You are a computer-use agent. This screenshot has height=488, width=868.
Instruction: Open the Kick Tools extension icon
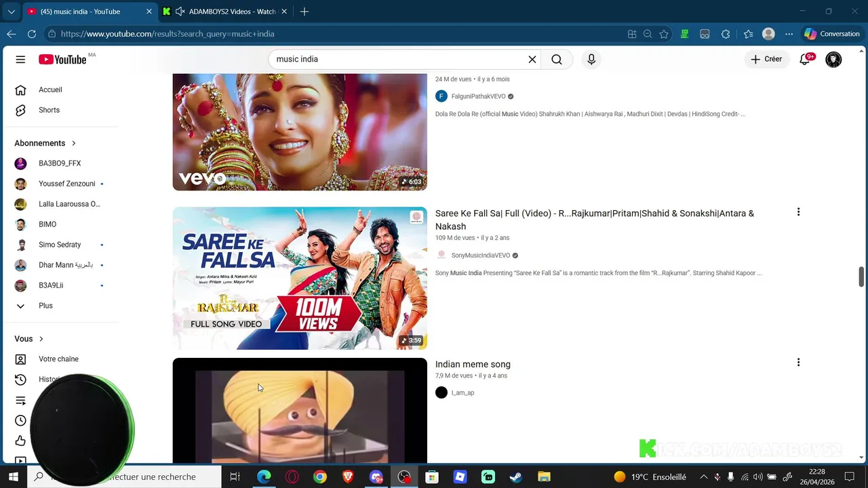click(685, 34)
